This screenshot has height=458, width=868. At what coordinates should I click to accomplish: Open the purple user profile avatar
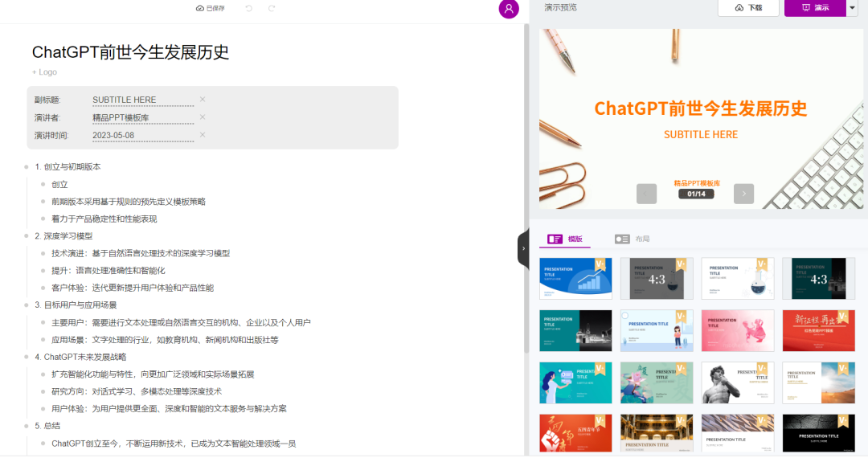click(x=509, y=9)
